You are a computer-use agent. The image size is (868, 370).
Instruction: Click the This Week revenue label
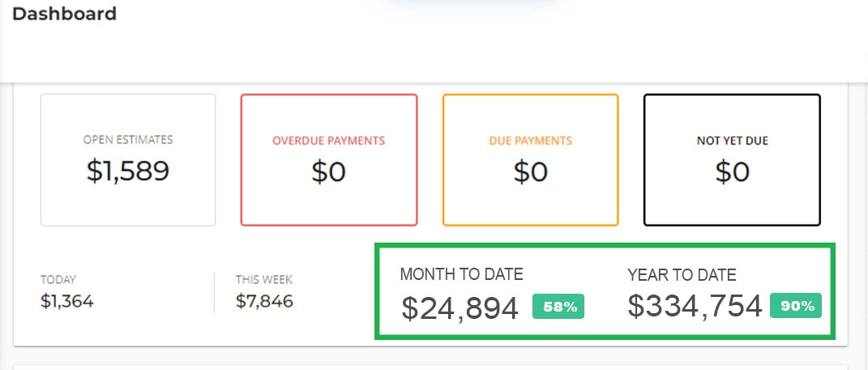point(263,280)
